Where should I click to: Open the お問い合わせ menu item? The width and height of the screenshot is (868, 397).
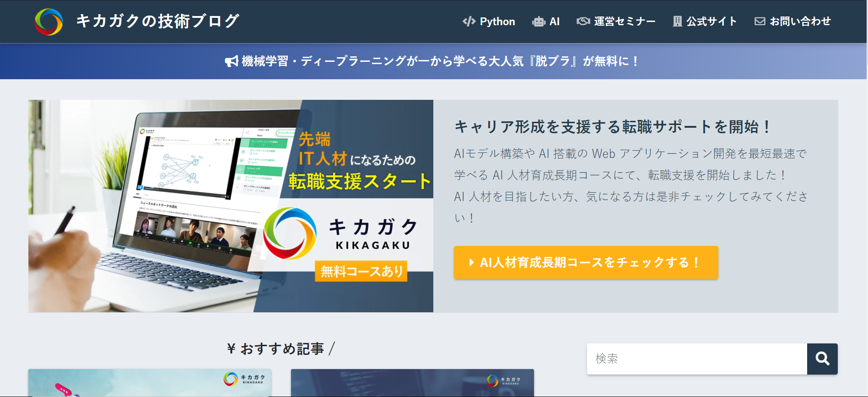click(800, 22)
